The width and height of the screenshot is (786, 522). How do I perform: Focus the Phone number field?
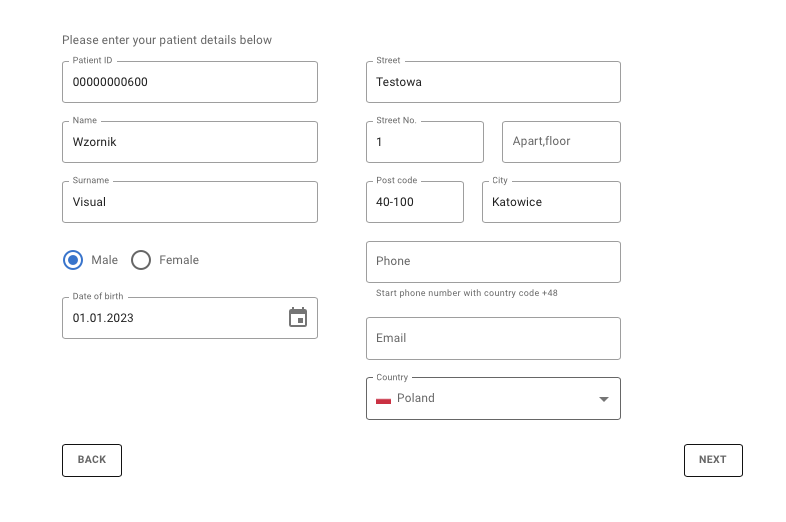coord(493,262)
